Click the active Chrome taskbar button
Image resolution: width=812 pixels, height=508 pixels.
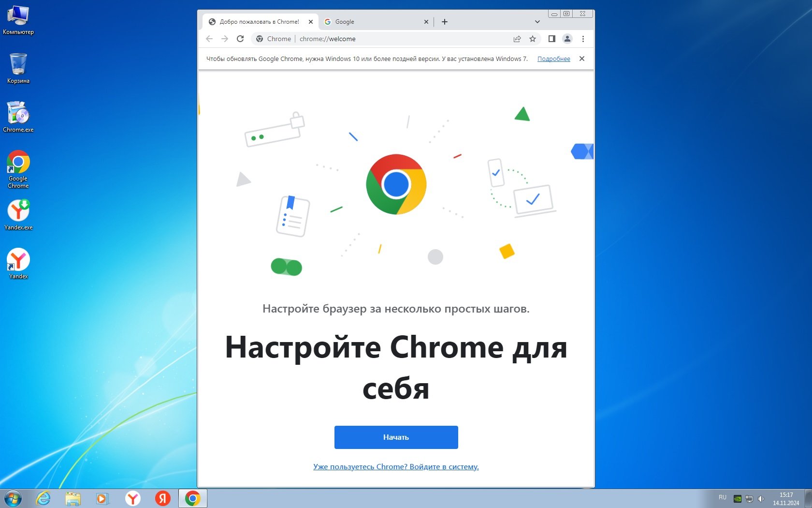(x=193, y=498)
